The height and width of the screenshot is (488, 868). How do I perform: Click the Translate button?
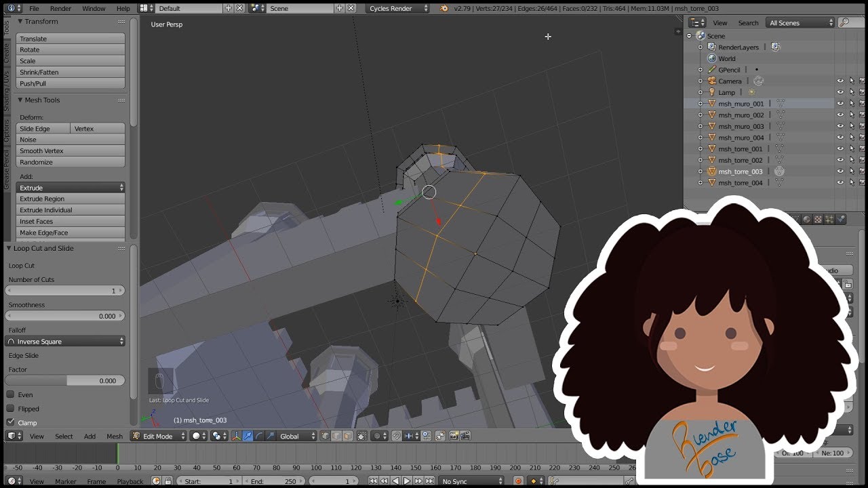[71, 39]
